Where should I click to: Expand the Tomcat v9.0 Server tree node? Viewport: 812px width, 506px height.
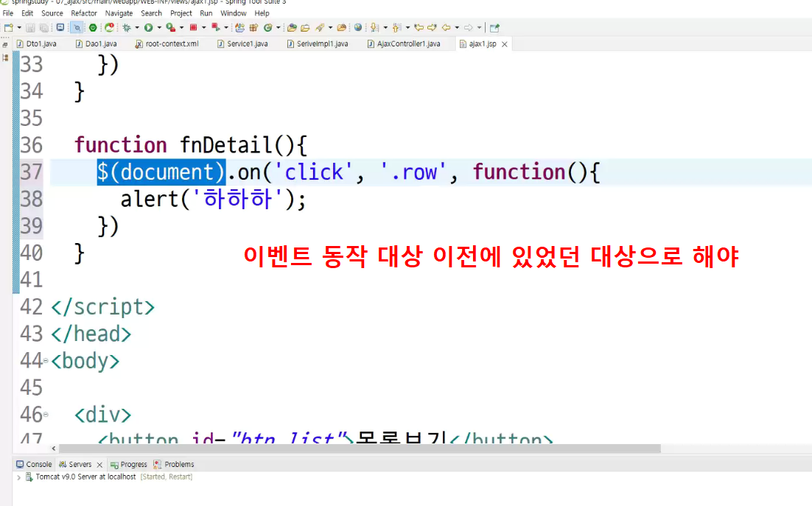(x=18, y=477)
